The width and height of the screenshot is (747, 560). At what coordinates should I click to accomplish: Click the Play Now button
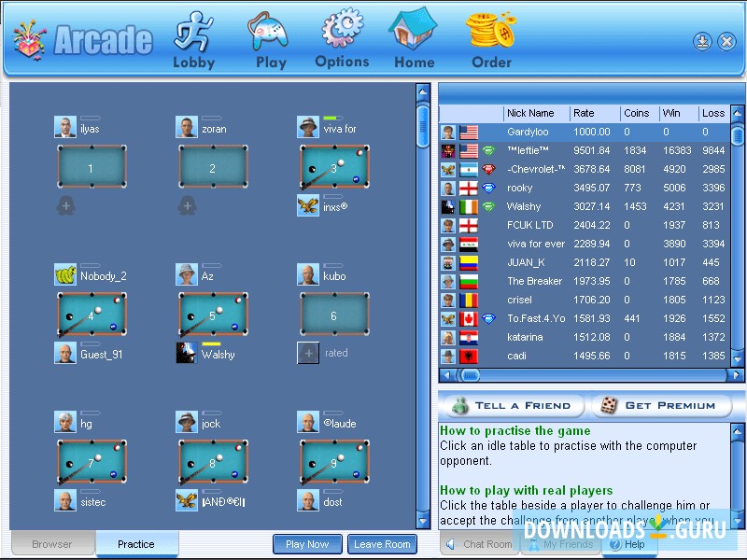point(307,544)
